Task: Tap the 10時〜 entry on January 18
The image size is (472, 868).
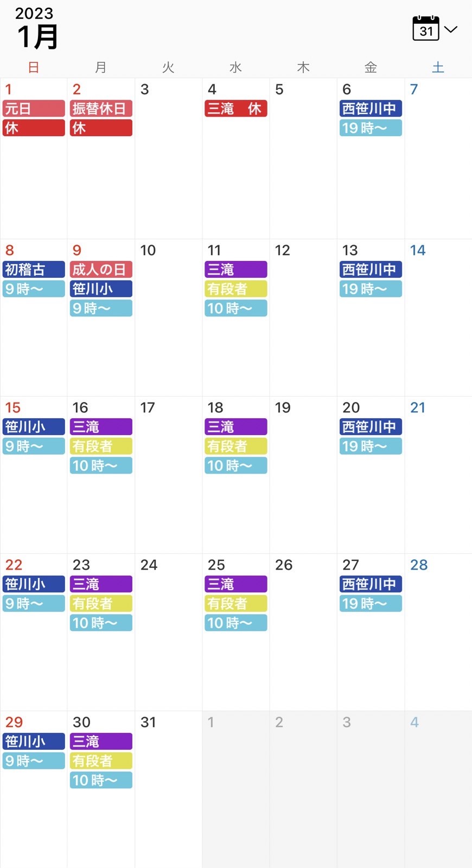Action: (236, 465)
